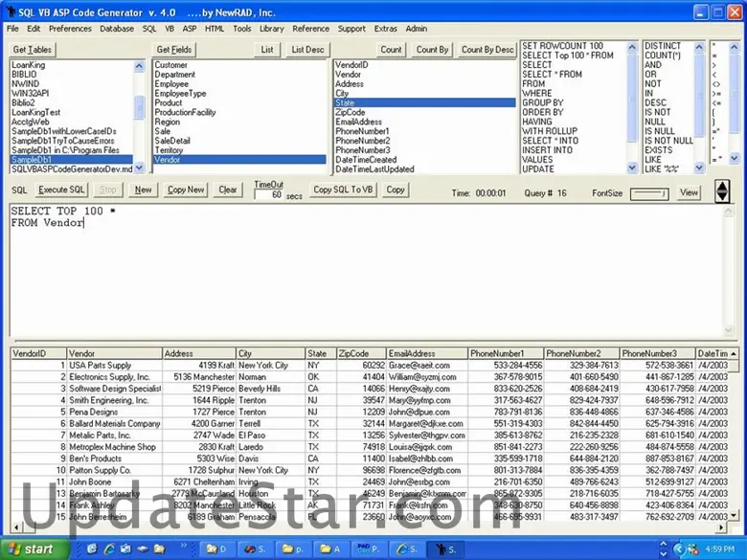
Task: Select the DateTimeCreated field
Action: pos(425,160)
